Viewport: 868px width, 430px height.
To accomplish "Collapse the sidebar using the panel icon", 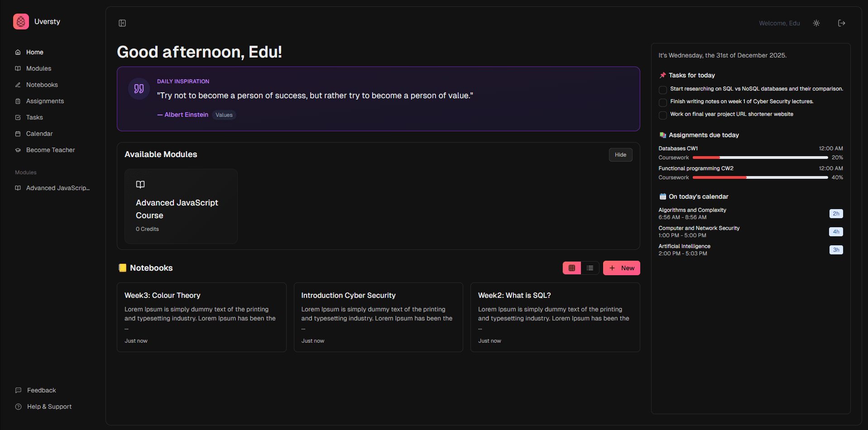I will click(x=122, y=23).
